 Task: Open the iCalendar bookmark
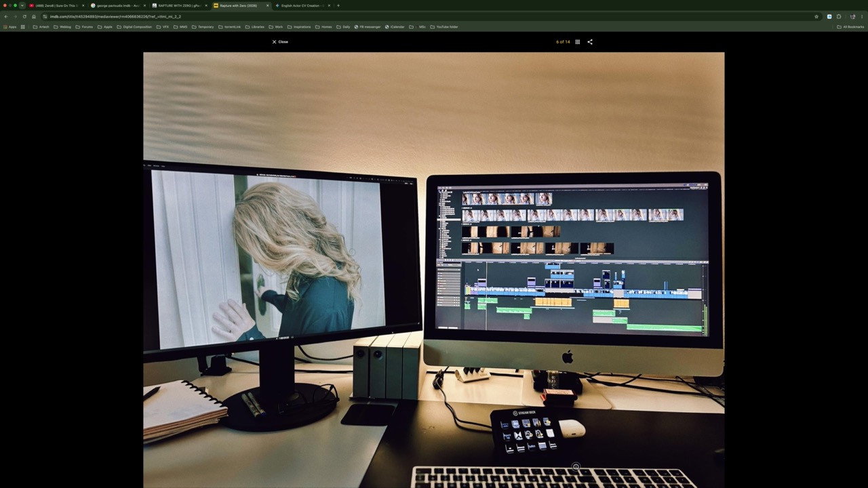[395, 27]
